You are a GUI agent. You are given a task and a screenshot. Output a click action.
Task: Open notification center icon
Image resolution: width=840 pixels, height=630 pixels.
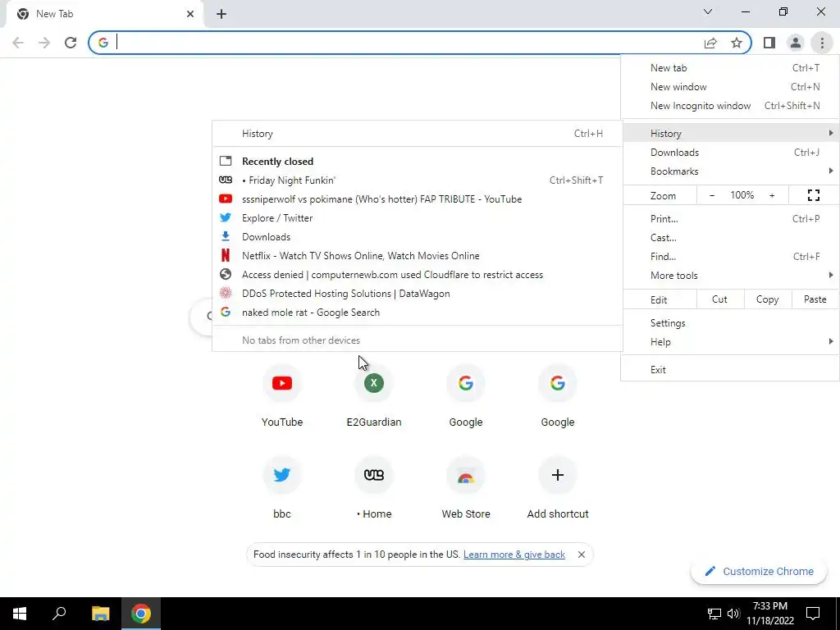tap(813, 614)
